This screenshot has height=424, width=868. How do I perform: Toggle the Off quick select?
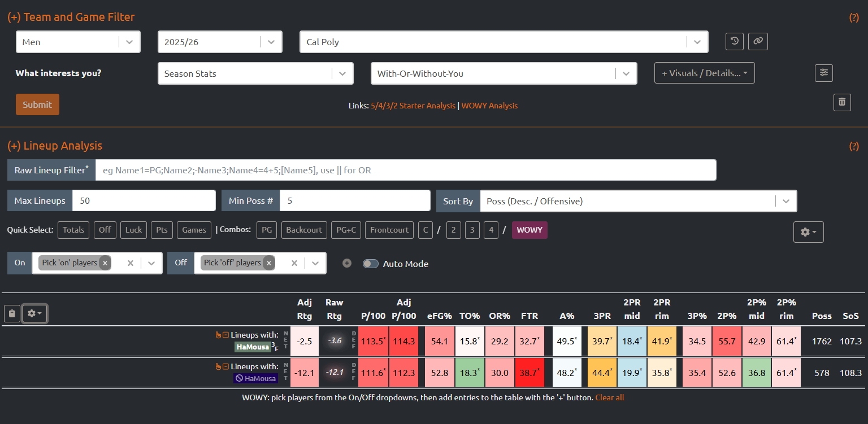(x=105, y=230)
